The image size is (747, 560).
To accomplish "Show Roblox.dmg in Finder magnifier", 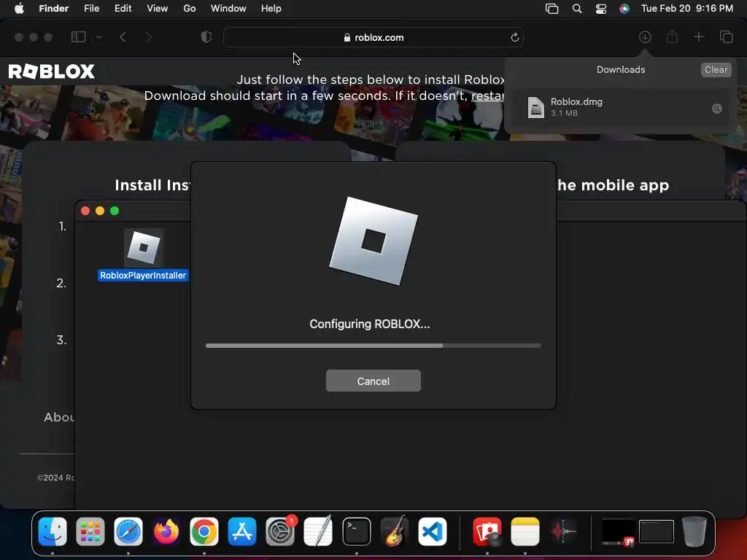I will [x=716, y=109].
